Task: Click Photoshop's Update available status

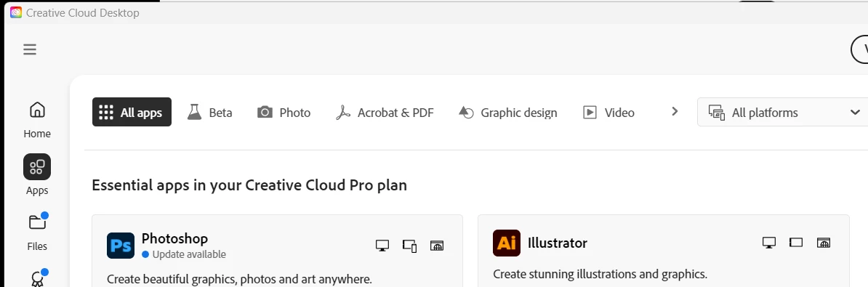Action: click(184, 254)
